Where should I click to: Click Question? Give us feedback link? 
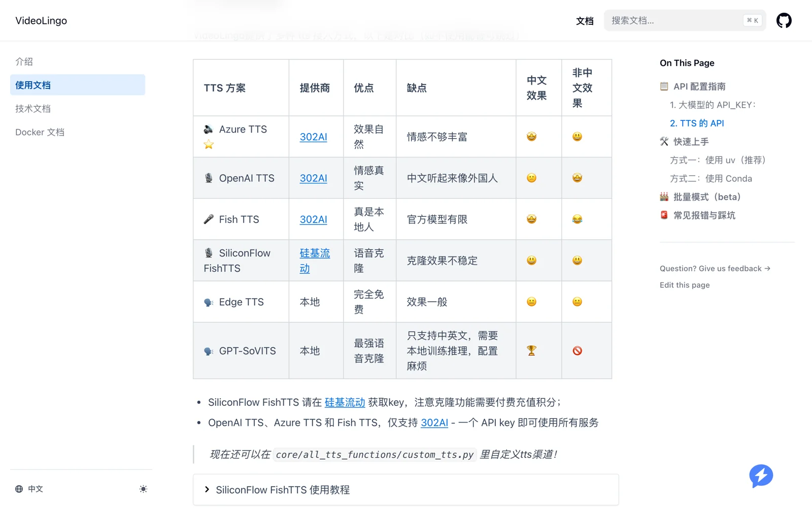[715, 268]
